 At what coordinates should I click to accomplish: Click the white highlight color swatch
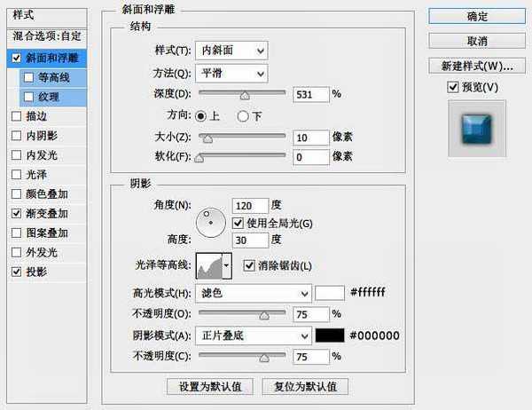(330, 293)
